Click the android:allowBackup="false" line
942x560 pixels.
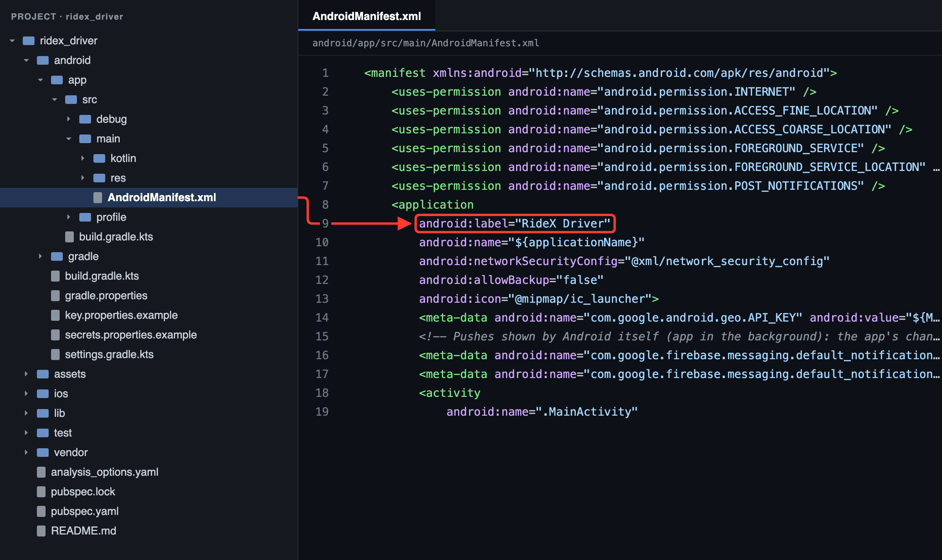coord(511,280)
